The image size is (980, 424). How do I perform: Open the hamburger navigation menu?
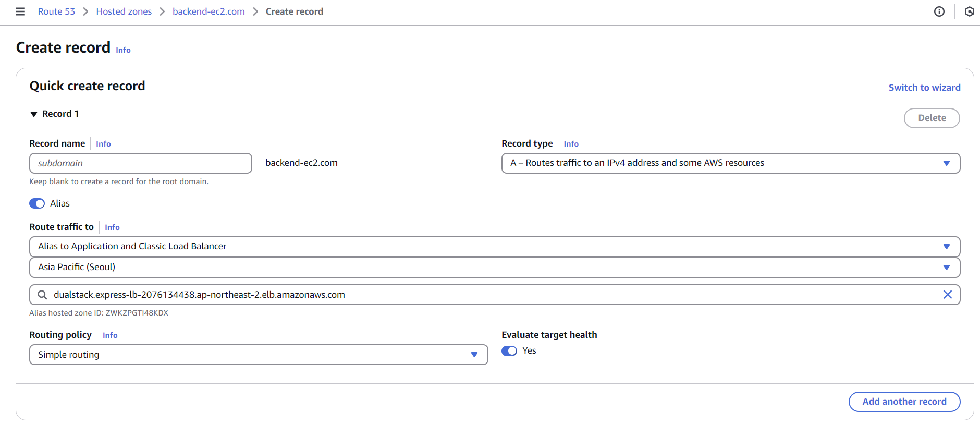pos(20,11)
